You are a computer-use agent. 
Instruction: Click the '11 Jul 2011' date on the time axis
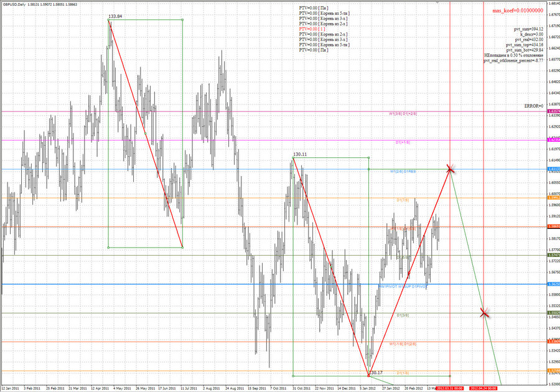click(x=189, y=388)
